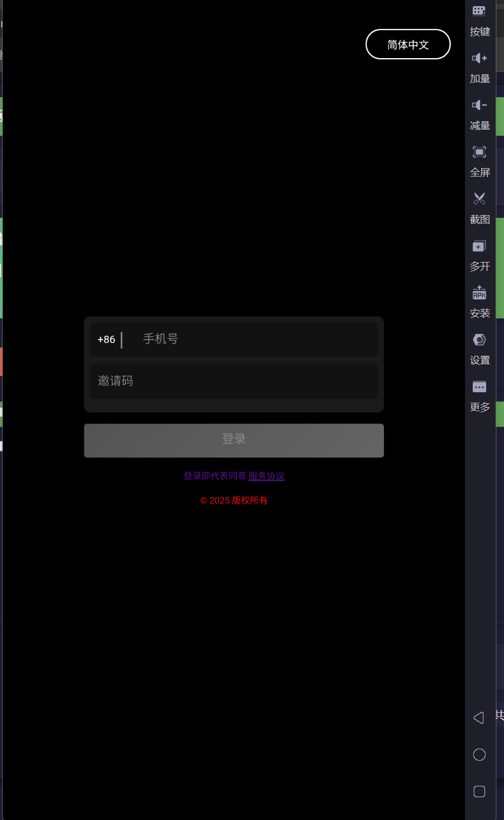The height and width of the screenshot is (820, 504).
Task: Click the © 2025 版权所有 copyright text
Action: click(234, 500)
